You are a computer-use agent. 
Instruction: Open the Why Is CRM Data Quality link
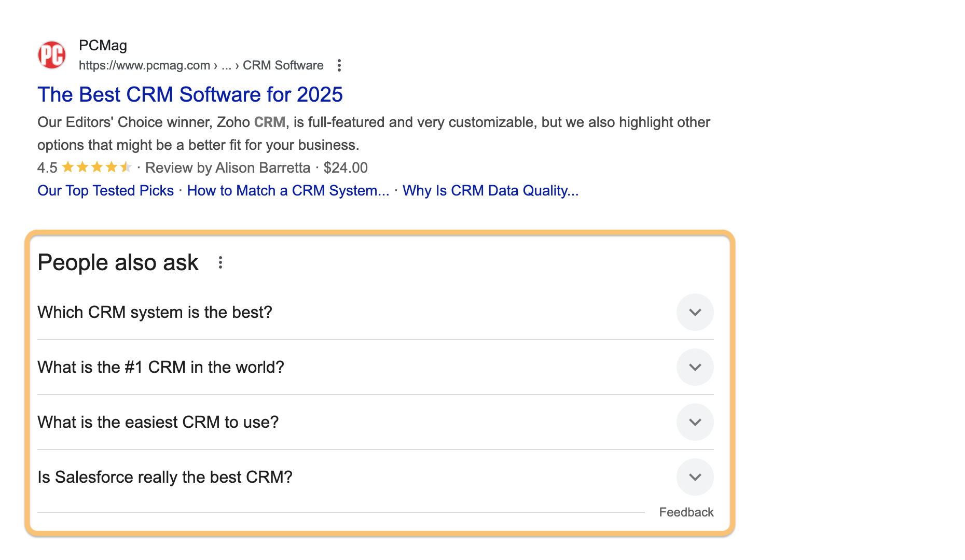(490, 190)
